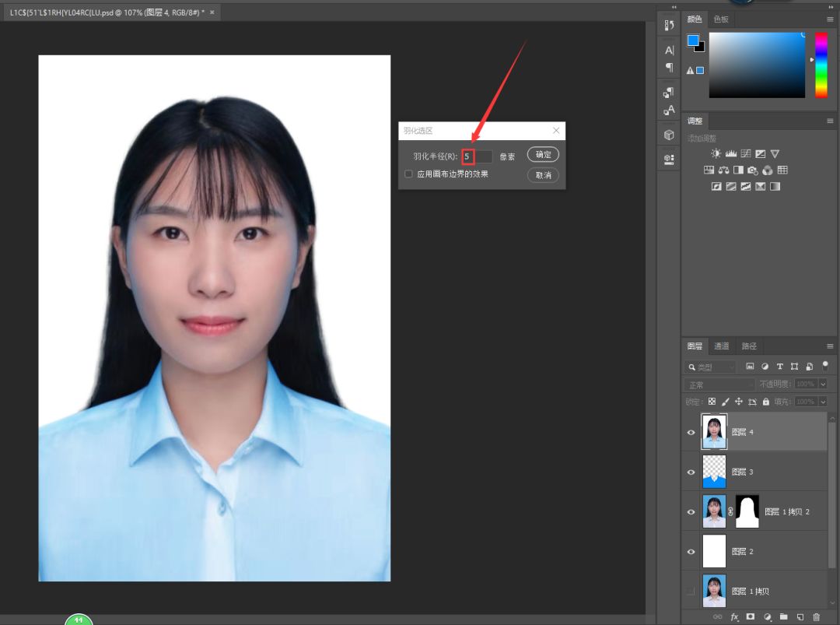Open the blend mode 正常 dropdown

click(x=719, y=384)
